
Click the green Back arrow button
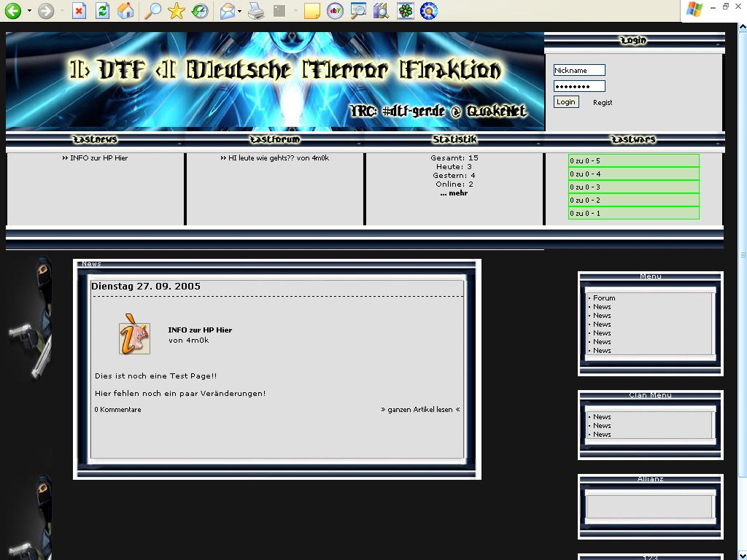(13, 11)
